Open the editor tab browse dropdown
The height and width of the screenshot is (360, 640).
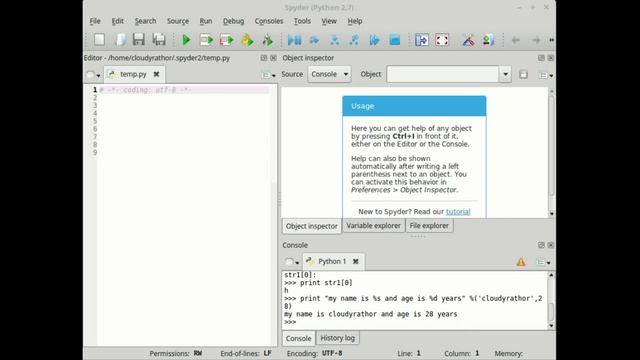(x=93, y=75)
